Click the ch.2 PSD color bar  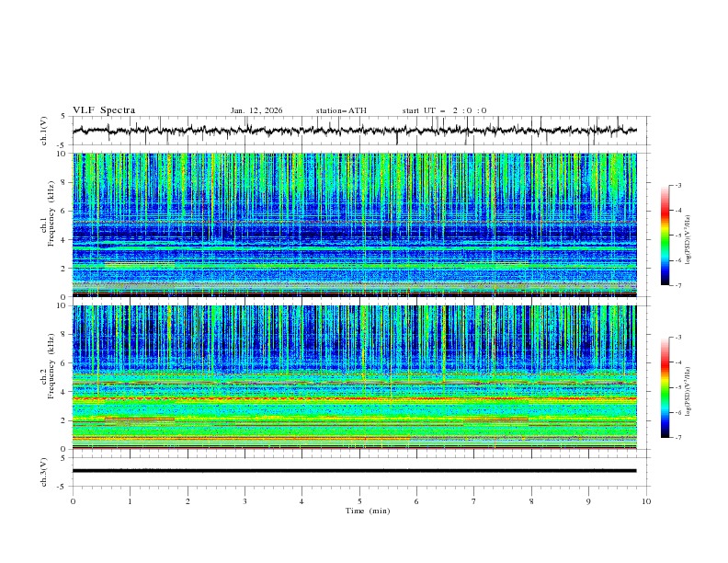(665, 387)
